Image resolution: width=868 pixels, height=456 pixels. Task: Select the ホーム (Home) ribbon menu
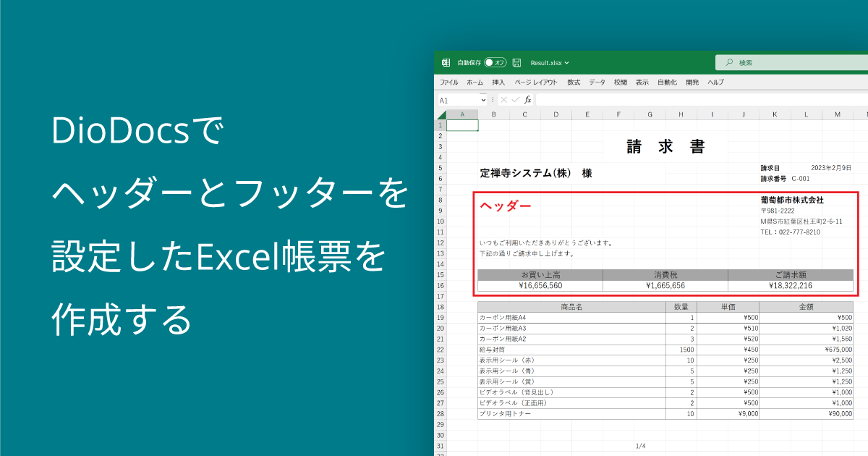pos(474,82)
